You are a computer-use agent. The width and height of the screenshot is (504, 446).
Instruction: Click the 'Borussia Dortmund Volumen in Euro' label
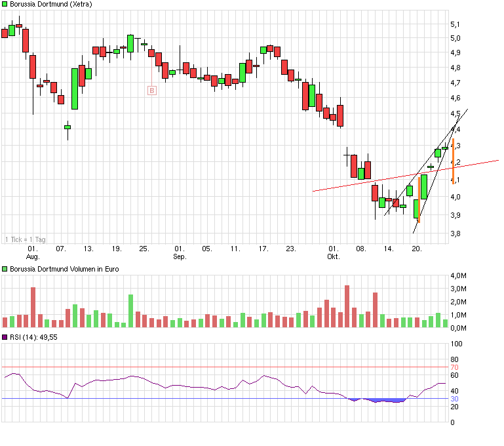(x=64, y=269)
